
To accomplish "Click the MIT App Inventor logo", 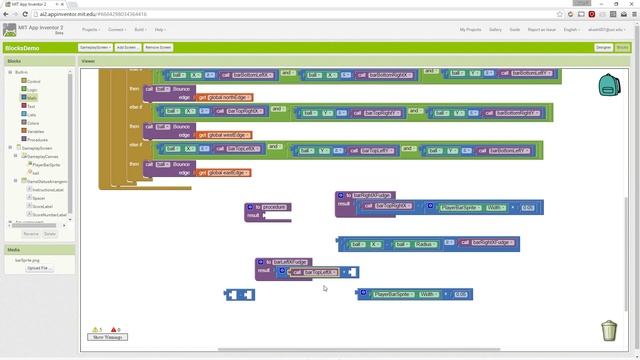I will tap(9, 30).
